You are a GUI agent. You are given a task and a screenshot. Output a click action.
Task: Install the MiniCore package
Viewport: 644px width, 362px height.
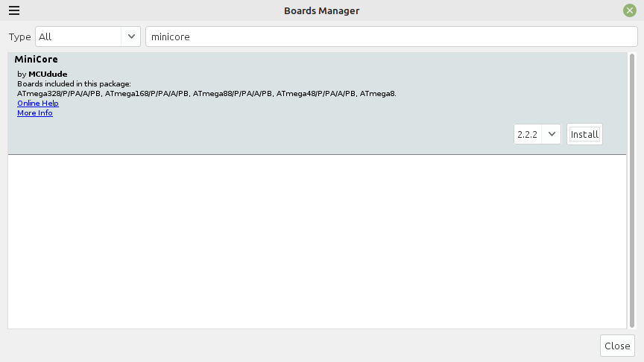coord(584,134)
